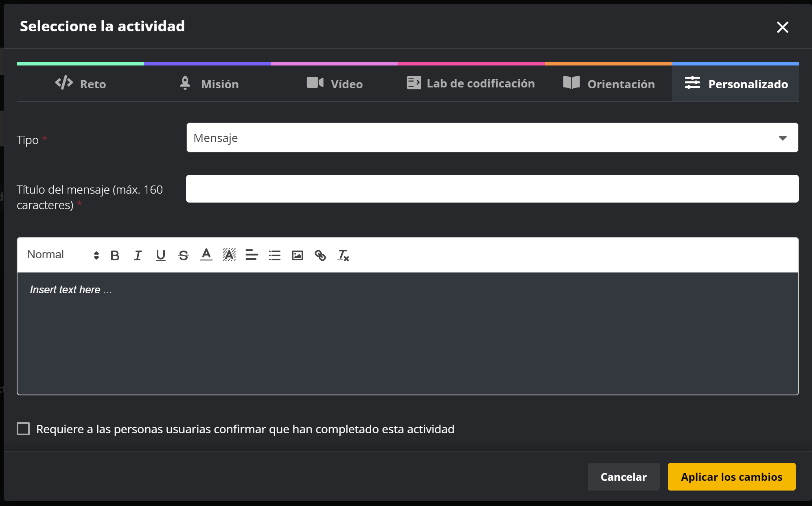Click Aplicar los cambios button
812x506 pixels.
731,477
